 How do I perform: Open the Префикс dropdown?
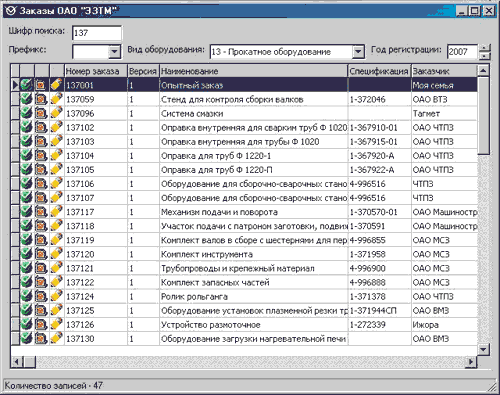(x=115, y=52)
